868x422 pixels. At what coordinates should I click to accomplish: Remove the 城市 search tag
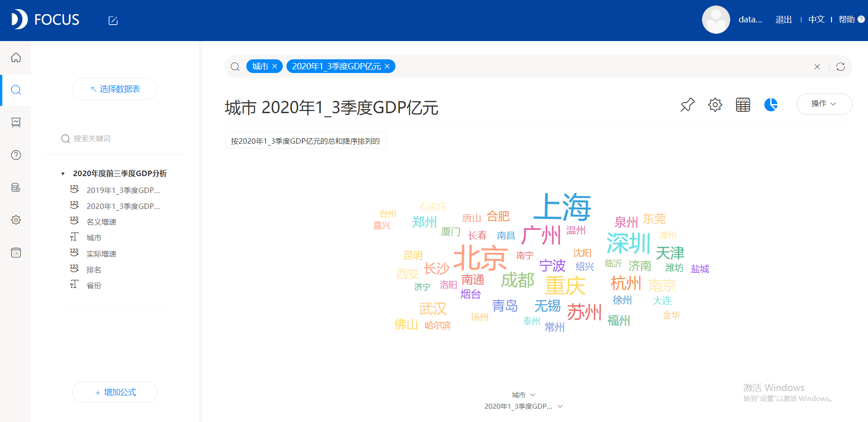coord(275,66)
